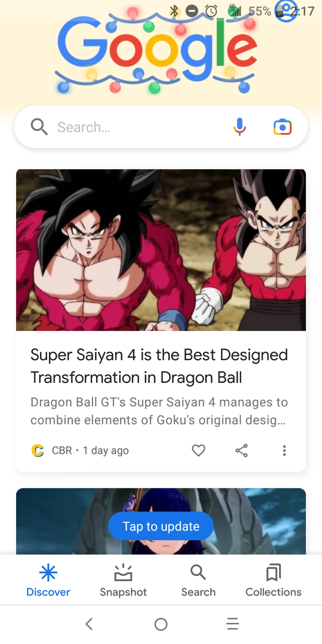Tap the Android home circle button
This screenshot has height=644, width=322.
coord(161,624)
